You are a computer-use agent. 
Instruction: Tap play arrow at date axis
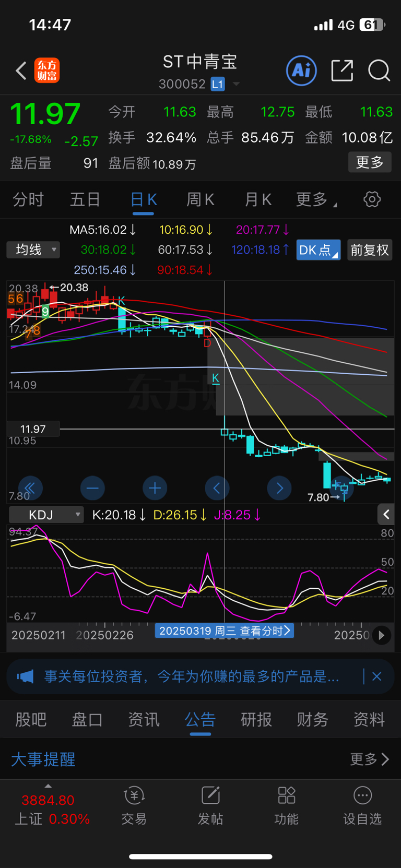[x=382, y=635]
